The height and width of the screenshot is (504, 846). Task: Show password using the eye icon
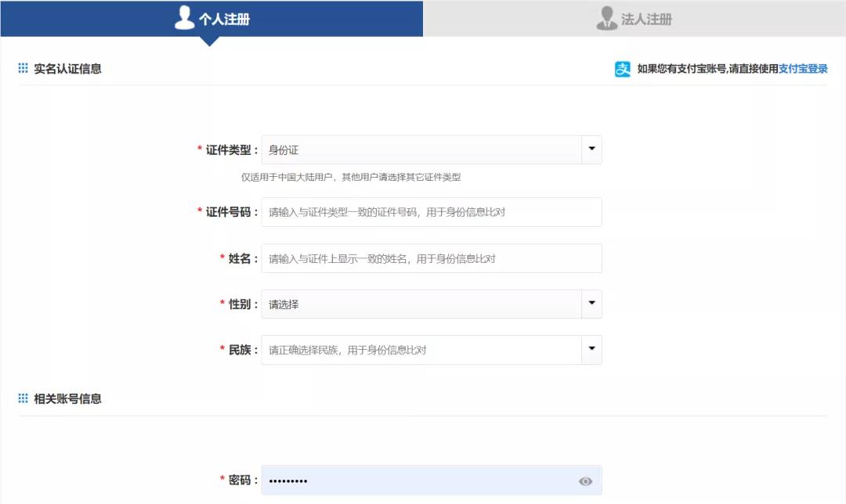click(585, 481)
